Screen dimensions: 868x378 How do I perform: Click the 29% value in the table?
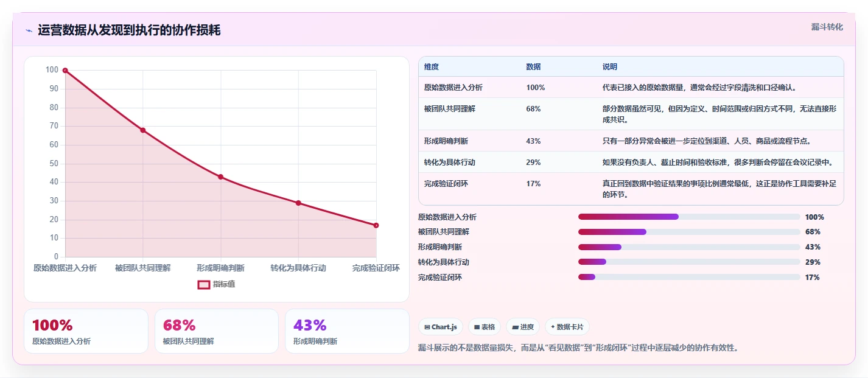click(533, 163)
